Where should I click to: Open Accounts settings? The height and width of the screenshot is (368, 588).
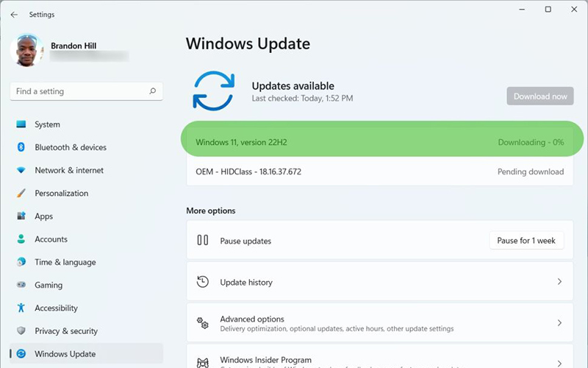point(86,239)
